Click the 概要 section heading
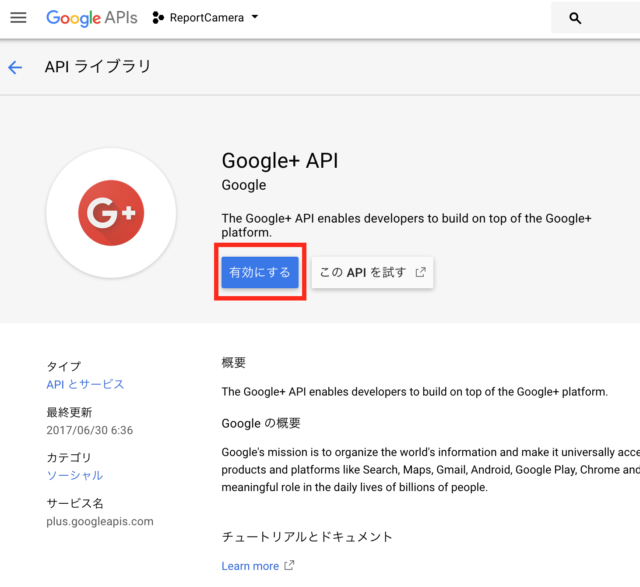Screen dimensions: 640x587 pos(234,362)
